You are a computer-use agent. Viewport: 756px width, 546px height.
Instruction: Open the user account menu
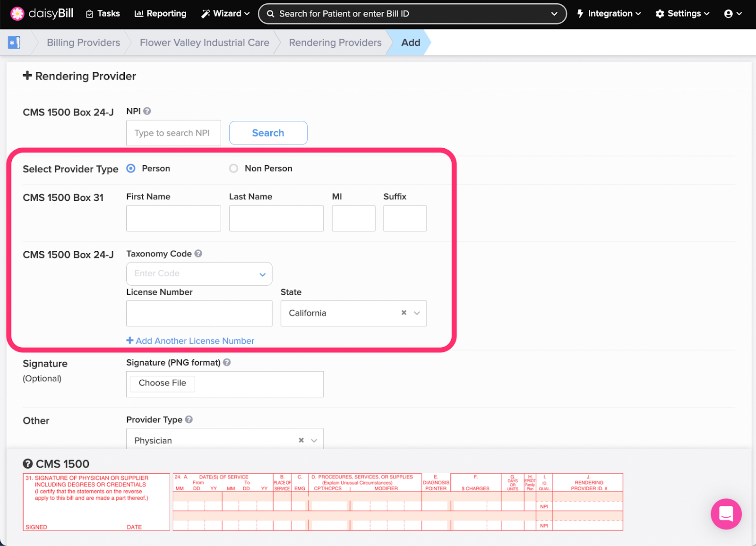point(733,14)
